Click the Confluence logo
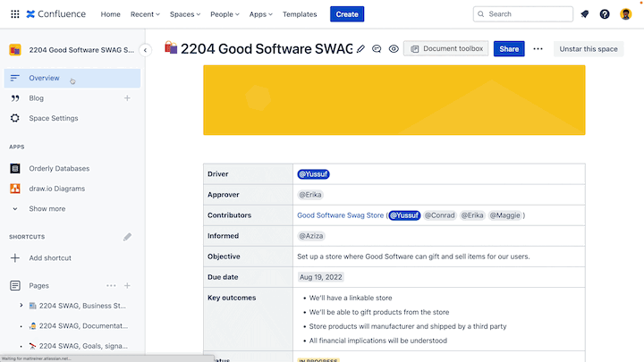The width and height of the screenshot is (644, 362). tap(55, 14)
